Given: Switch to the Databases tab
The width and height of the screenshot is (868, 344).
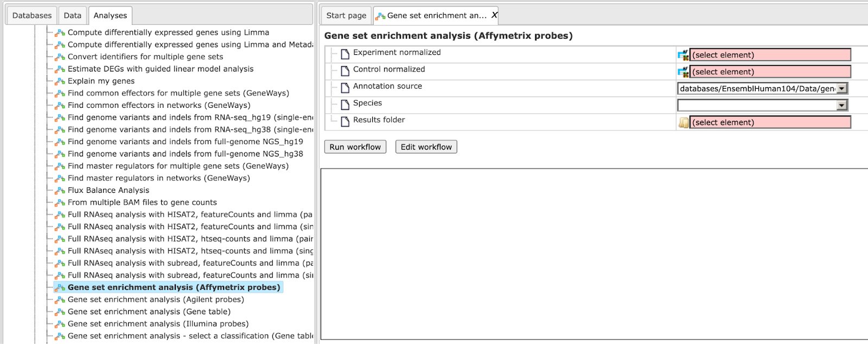Looking at the screenshot, I should click(32, 15).
